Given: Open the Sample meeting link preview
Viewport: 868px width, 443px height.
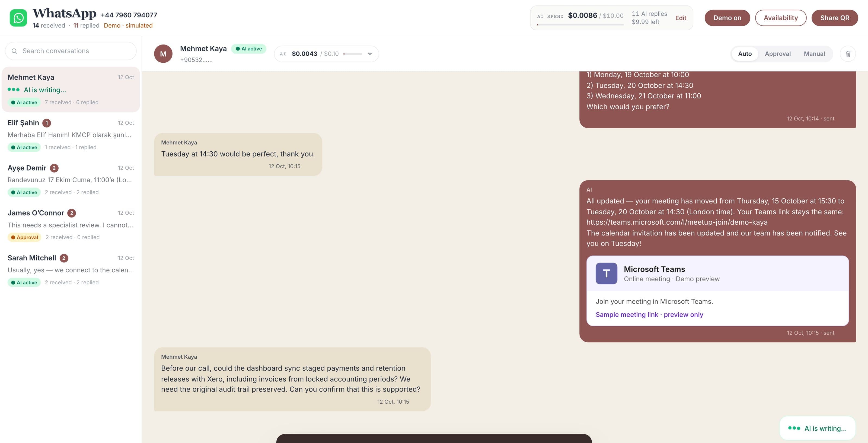Looking at the screenshot, I should click(649, 315).
